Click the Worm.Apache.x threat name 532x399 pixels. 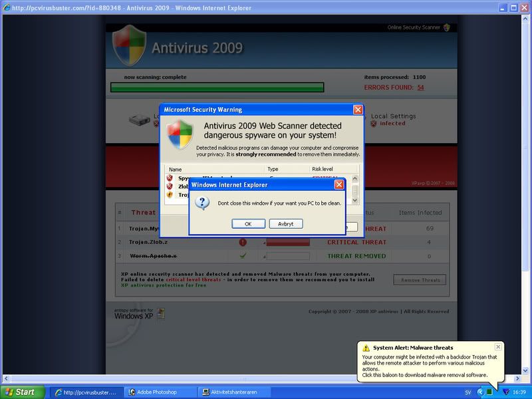153,256
